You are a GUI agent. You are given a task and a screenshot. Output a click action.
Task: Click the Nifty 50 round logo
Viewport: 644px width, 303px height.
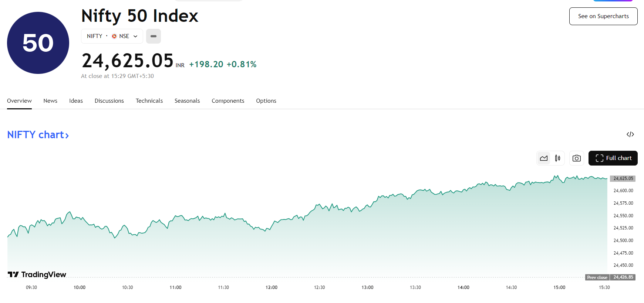(38, 43)
